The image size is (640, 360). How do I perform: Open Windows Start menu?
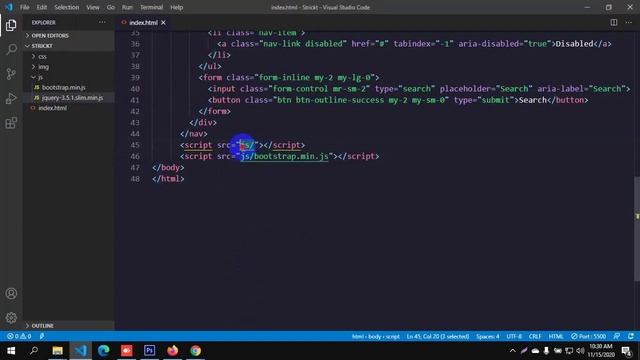pyautogui.click(x=11, y=351)
